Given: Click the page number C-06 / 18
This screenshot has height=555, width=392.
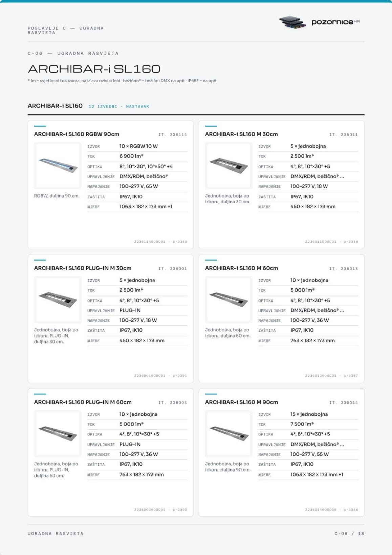Looking at the screenshot, I should click(349, 534).
